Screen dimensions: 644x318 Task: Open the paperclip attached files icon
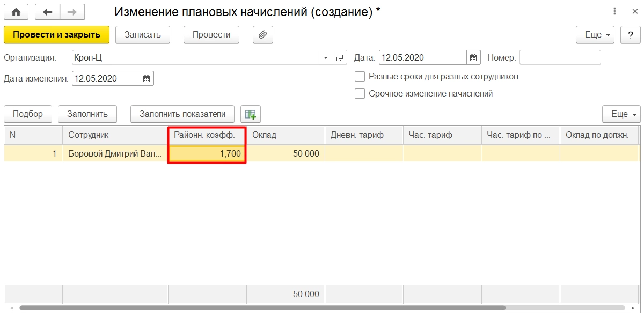(x=263, y=35)
